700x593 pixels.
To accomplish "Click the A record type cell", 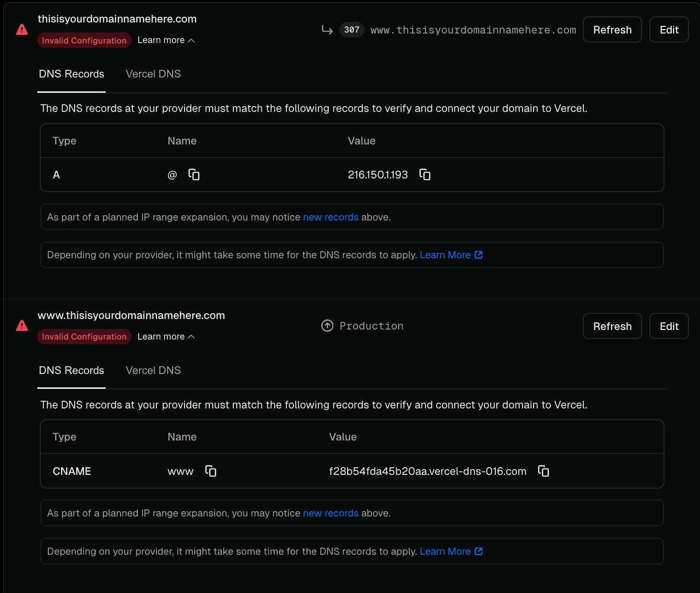I will tap(56, 175).
